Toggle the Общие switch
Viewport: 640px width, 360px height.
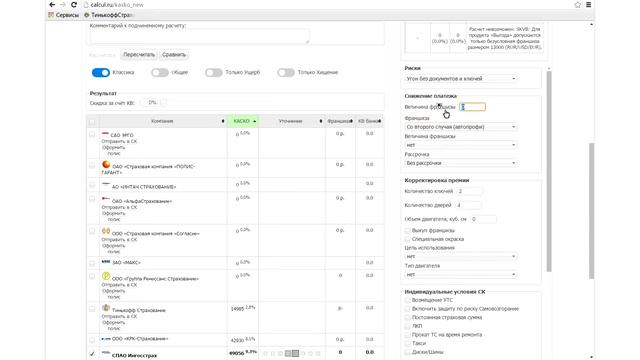click(160, 73)
